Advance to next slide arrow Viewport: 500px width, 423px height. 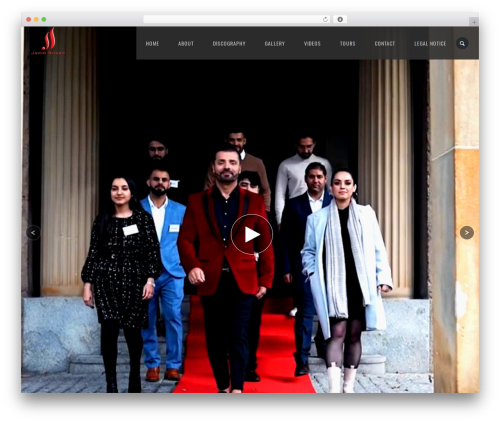(x=467, y=233)
